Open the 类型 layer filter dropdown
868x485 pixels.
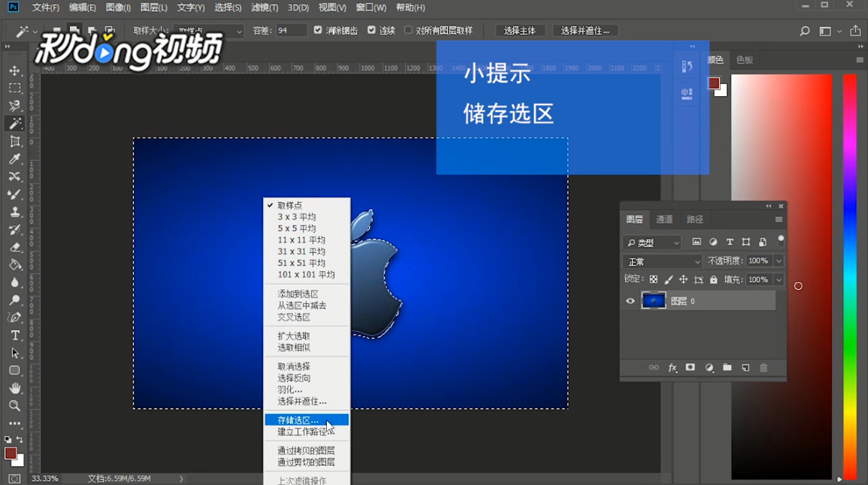click(652, 242)
